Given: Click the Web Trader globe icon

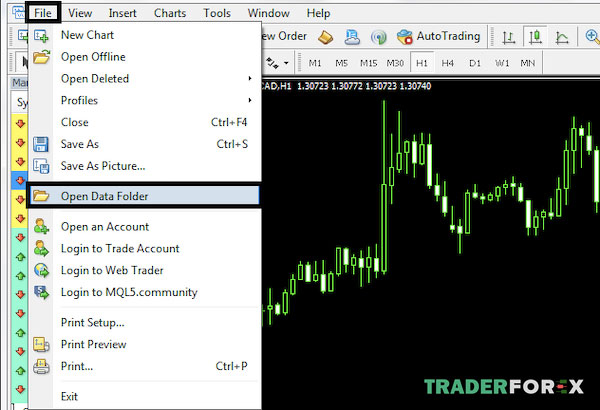Looking at the screenshot, I should click(41, 270).
